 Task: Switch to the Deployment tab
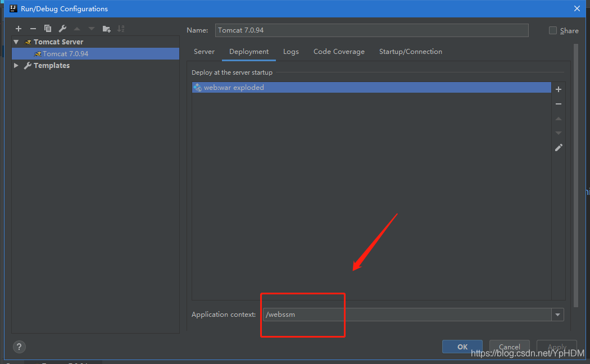click(249, 52)
